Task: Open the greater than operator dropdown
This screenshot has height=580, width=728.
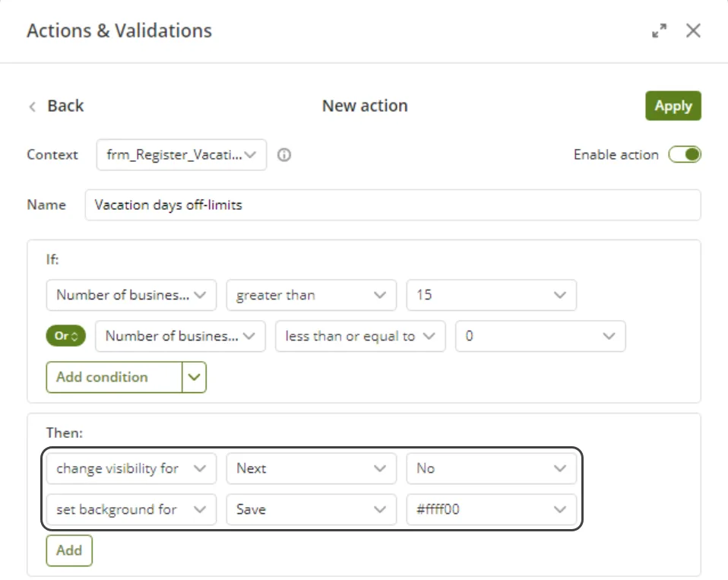Action: 311,295
